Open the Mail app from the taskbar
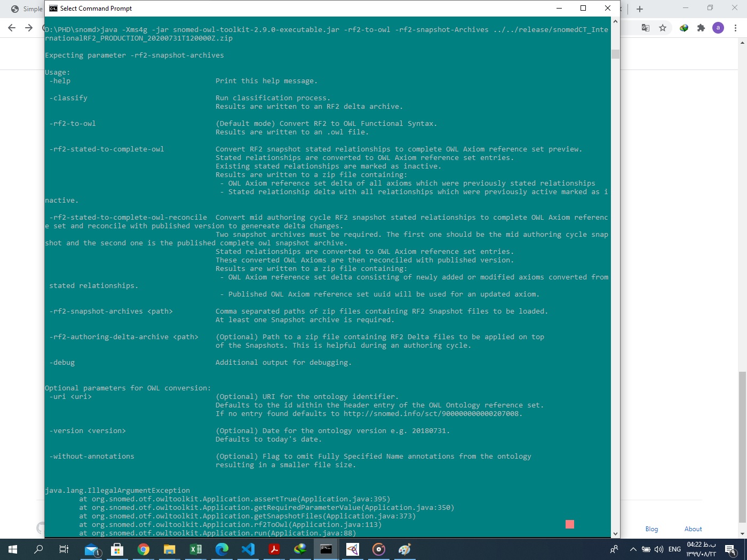This screenshot has height=560, width=747. 91,549
